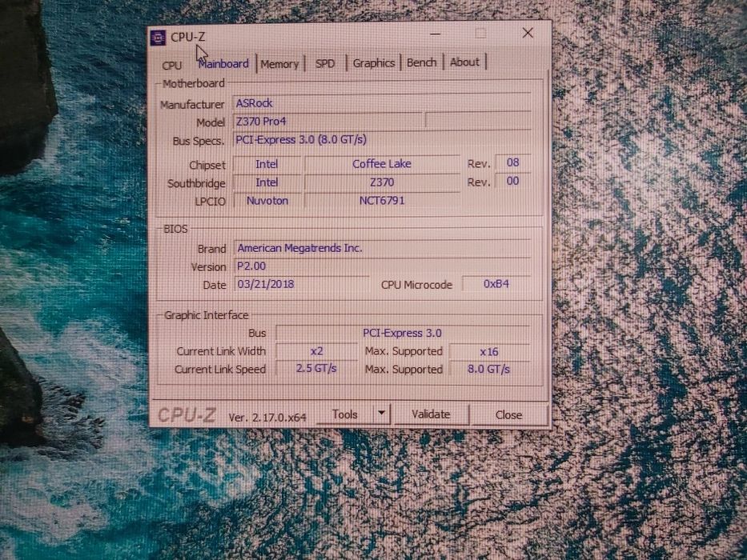Close the CPU-Z window with X

(528, 33)
